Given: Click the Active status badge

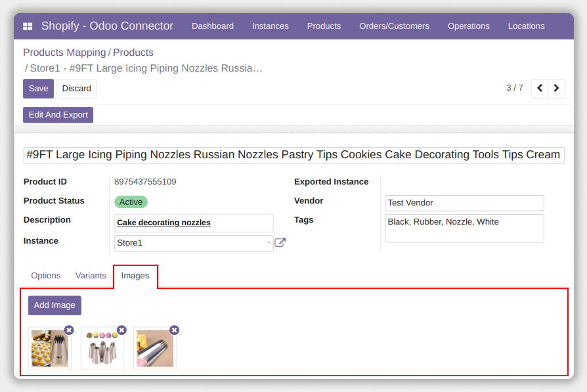Looking at the screenshot, I should coord(131,202).
